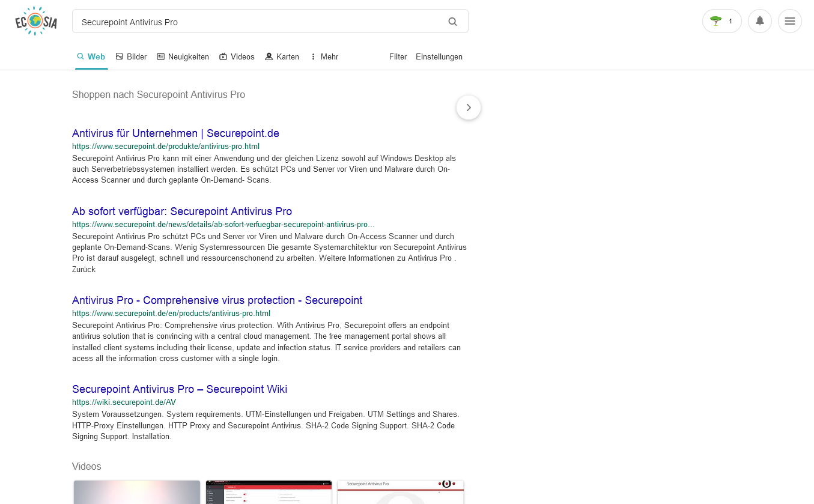Open 'Securepoint Antivirus Pro – Securepoint Wiki' result
814x504 pixels.
pyautogui.click(x=180, y=389)
